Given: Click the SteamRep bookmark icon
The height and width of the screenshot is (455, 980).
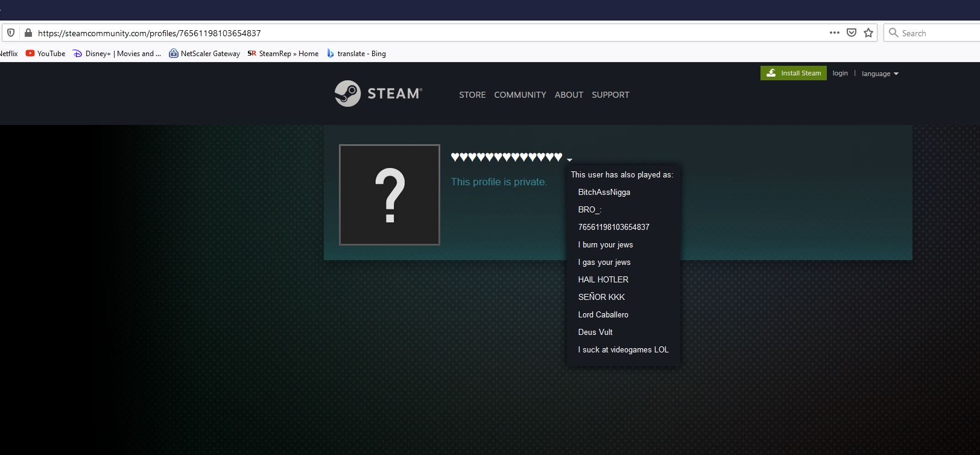Looking at the screenshot, I should [252, 53].
